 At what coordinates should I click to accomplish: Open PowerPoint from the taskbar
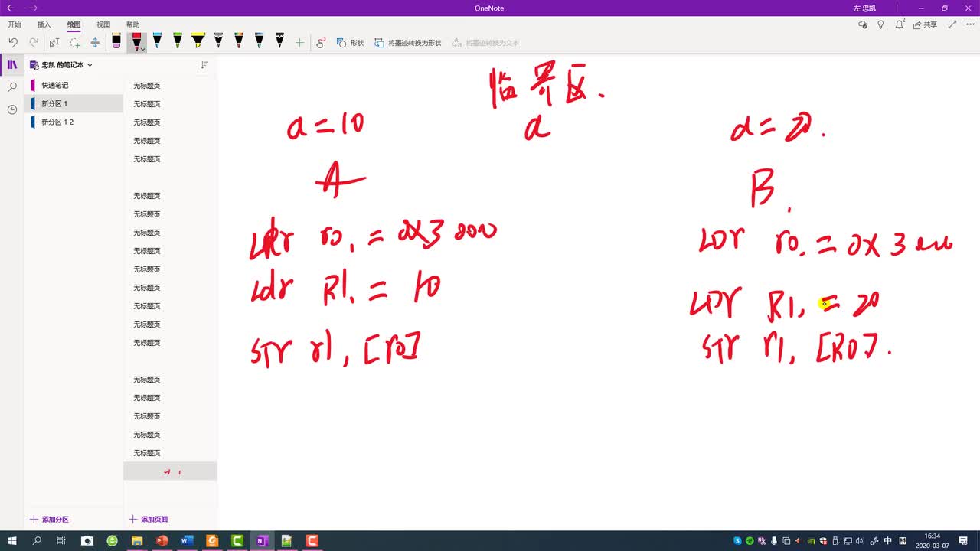point(162,540)
